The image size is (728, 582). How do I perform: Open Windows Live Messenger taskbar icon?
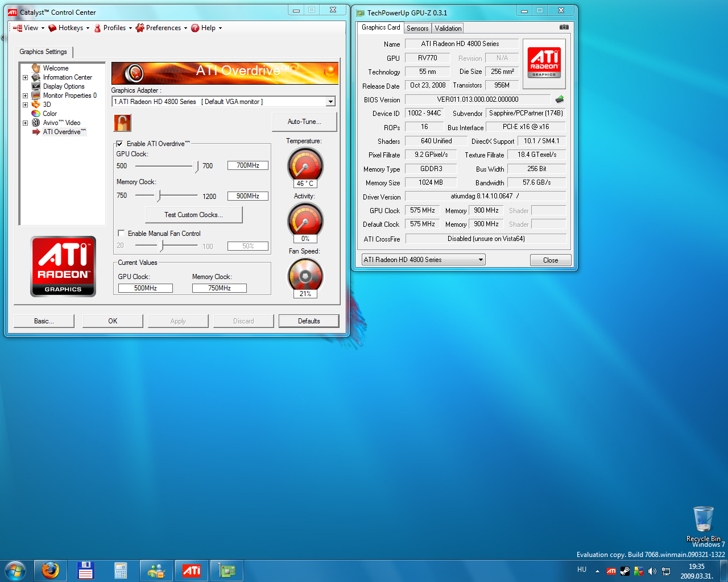pyautogui.click(x=156, y=571)
